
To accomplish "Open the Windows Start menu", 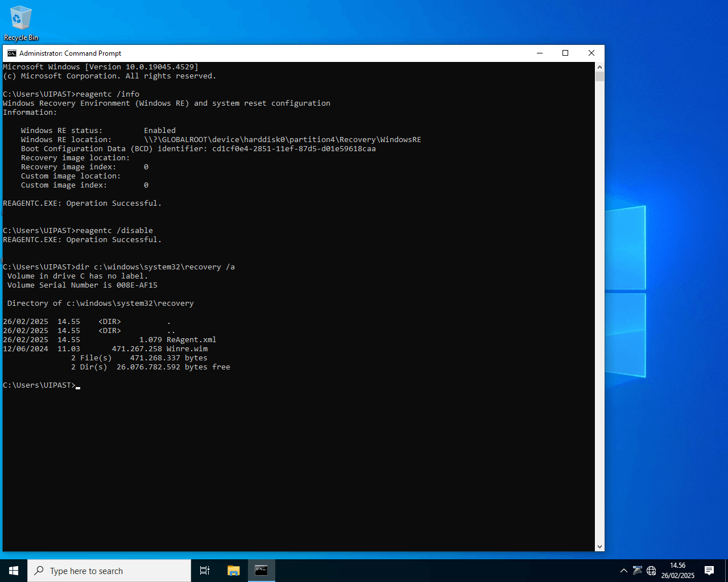I will pos(14,571).
